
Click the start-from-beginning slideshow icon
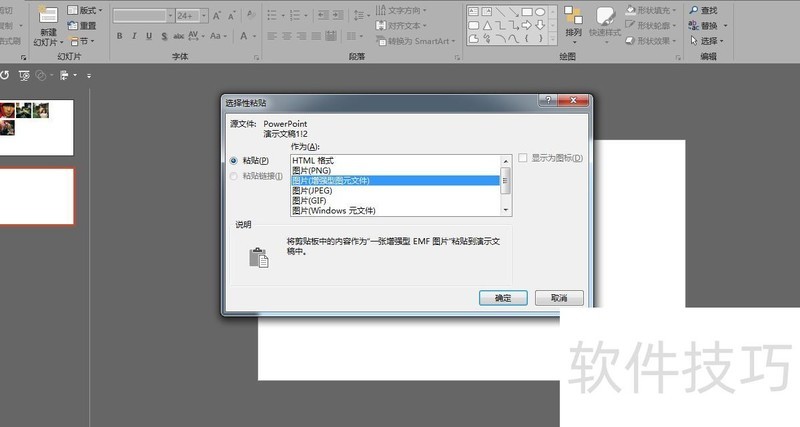24,76
